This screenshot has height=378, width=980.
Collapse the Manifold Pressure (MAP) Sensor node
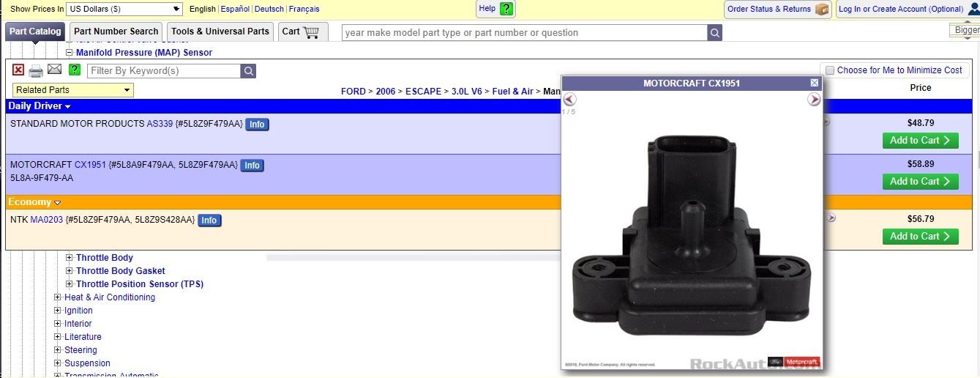(x=70, y=53)
